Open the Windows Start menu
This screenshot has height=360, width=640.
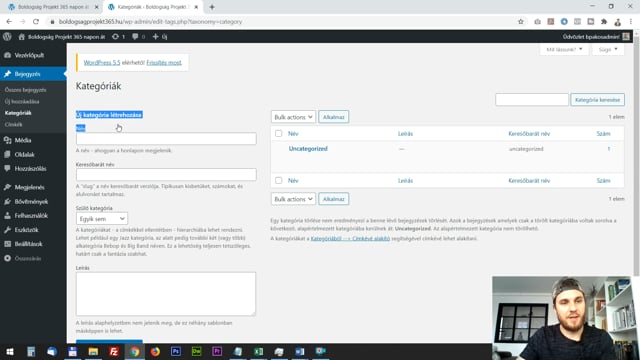(x=10, y=351)
